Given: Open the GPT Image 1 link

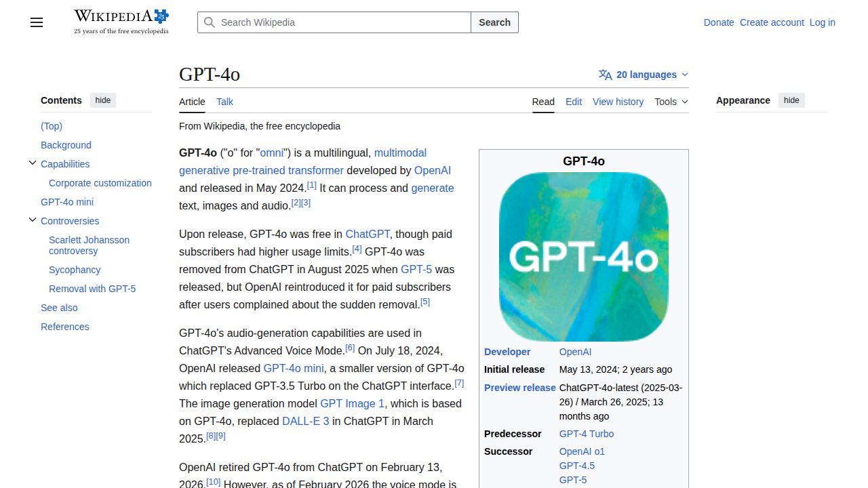Looking at the screenshot, I should tap(353, 403).
